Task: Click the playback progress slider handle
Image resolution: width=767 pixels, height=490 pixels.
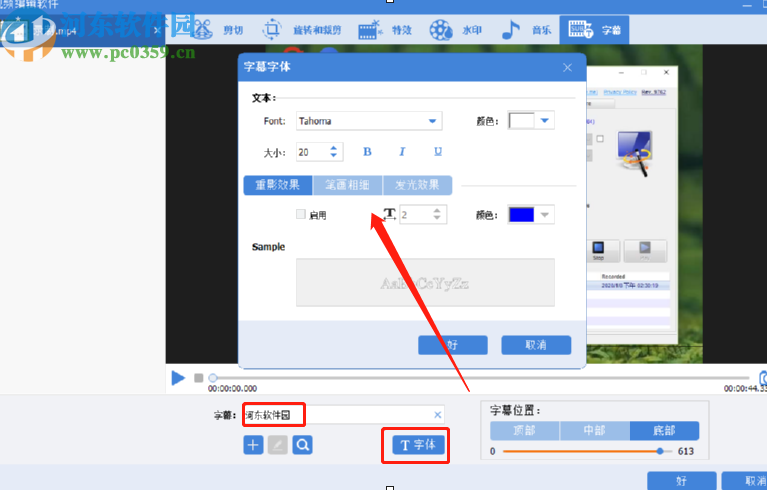Action: tap(213, 378)
